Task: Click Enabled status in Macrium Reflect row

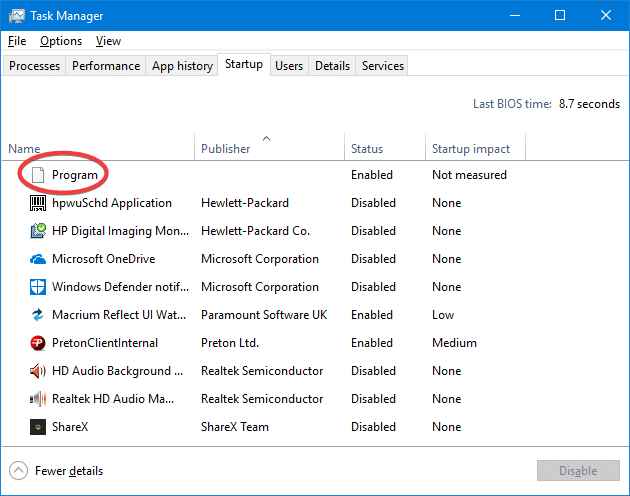Action: coord(372,315)
